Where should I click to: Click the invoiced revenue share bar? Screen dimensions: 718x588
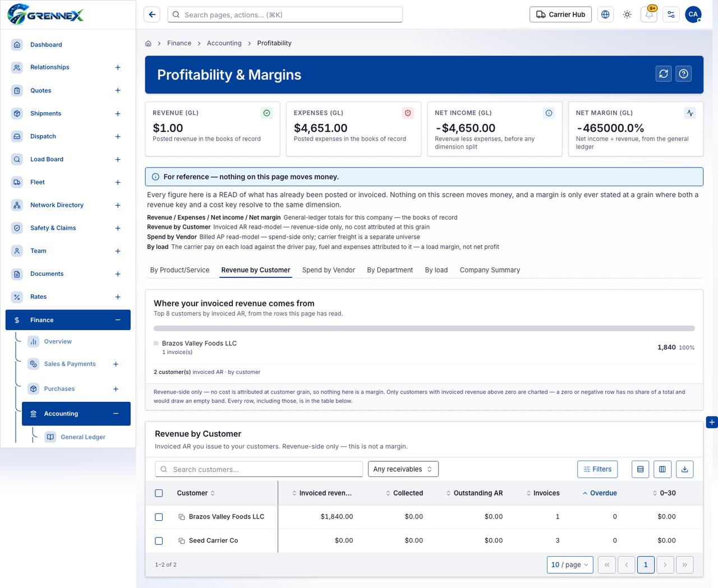424,328
